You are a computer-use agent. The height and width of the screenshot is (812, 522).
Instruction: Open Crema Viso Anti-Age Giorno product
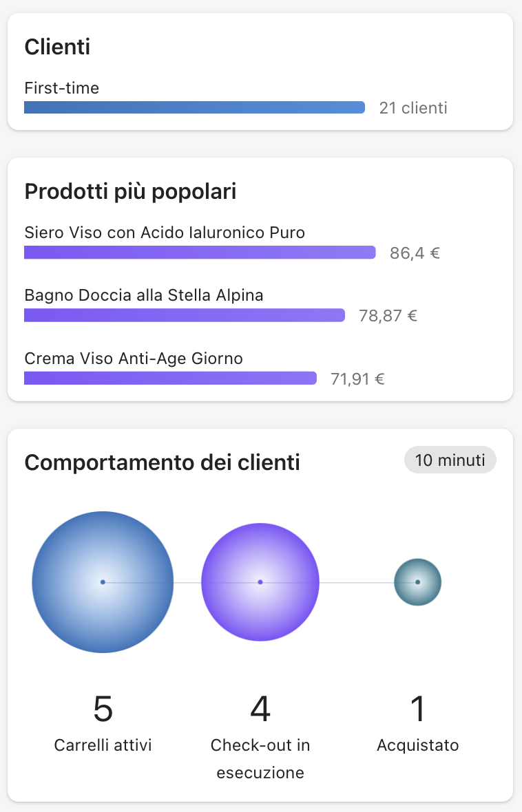coord(134,359)
